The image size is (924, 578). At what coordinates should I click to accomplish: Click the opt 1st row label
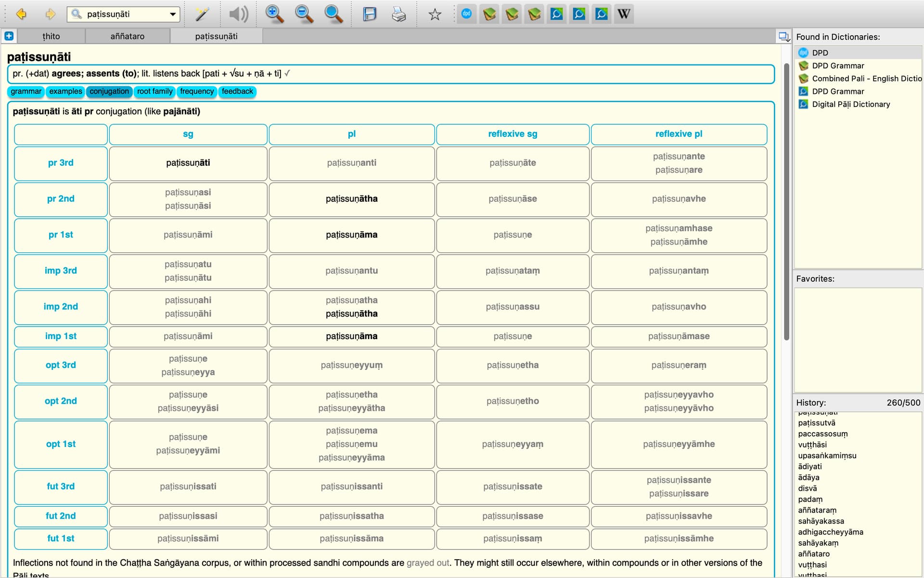(61, 444)
